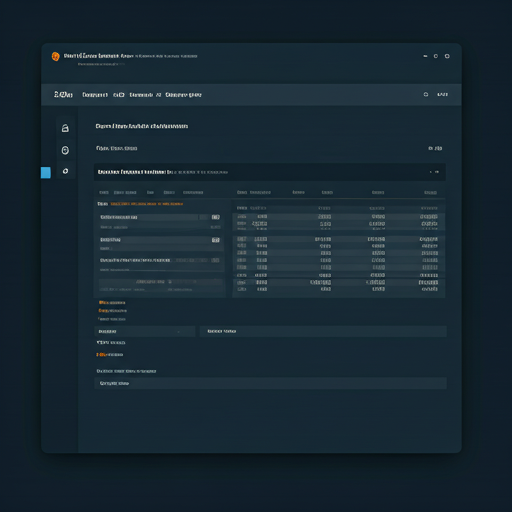Choose the small ring icon in the left sidebar

click(65, 171)
